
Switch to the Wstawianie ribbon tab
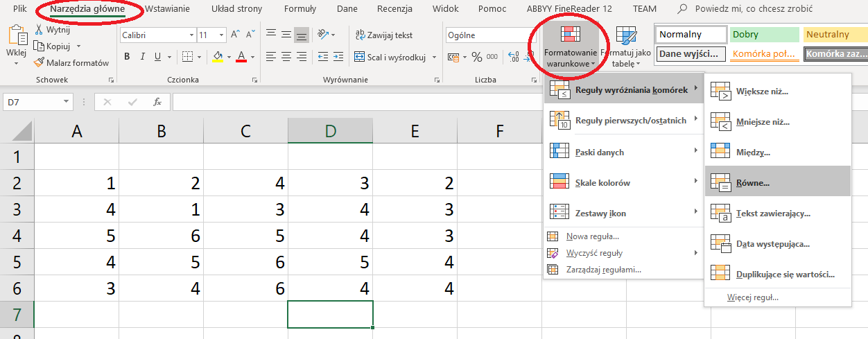click(x=167, y=9)
